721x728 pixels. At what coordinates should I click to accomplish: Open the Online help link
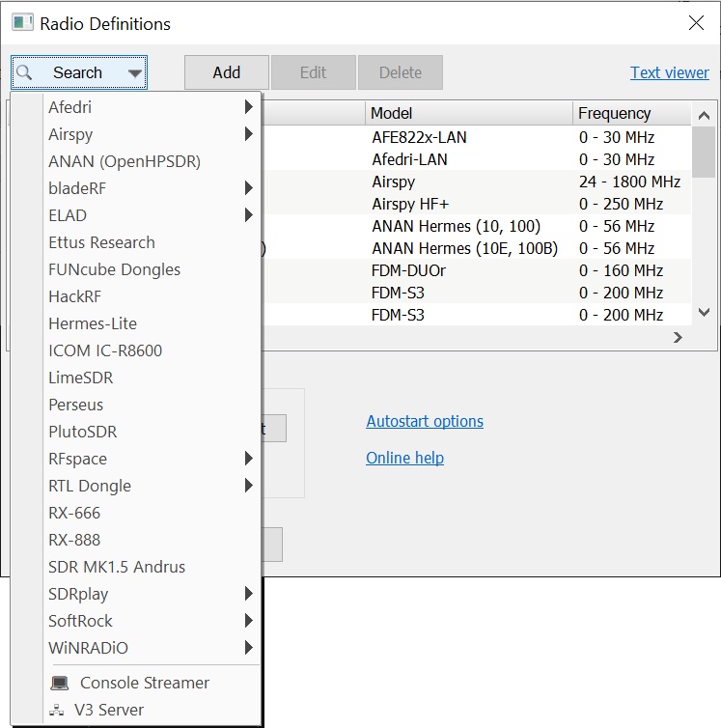pos(404,458)
